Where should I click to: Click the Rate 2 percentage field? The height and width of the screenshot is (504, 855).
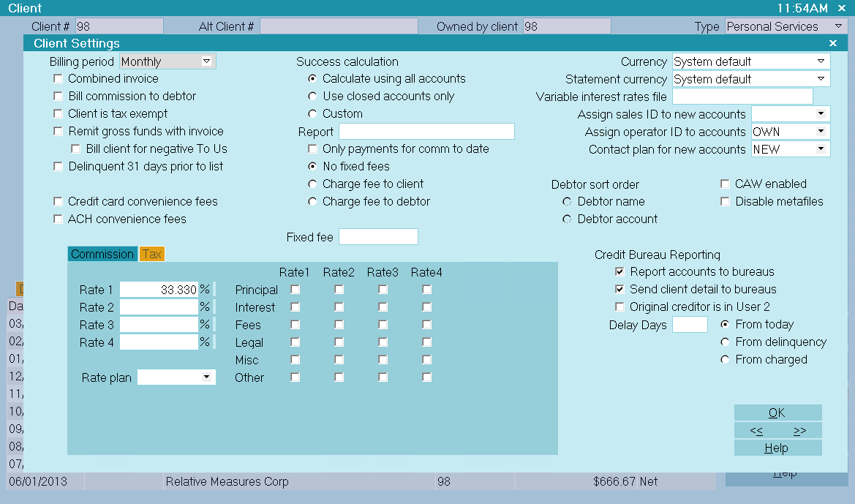tap(159, 307)
